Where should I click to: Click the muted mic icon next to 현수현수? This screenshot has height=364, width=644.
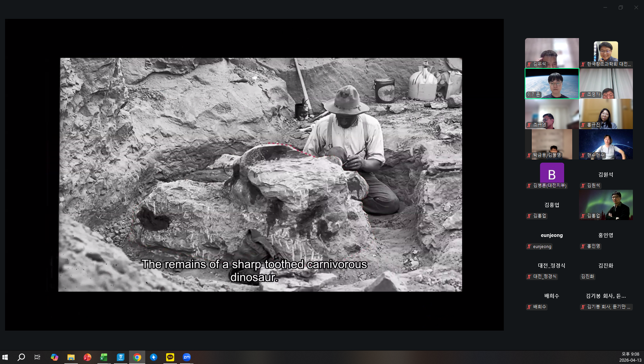click(583, 155)
